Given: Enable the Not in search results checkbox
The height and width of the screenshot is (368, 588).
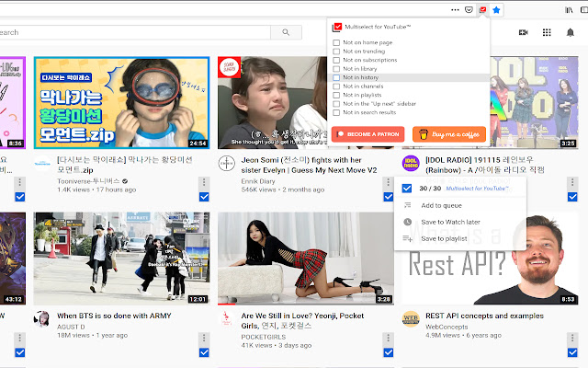Looking at the screenshot, I should point(336,112).
